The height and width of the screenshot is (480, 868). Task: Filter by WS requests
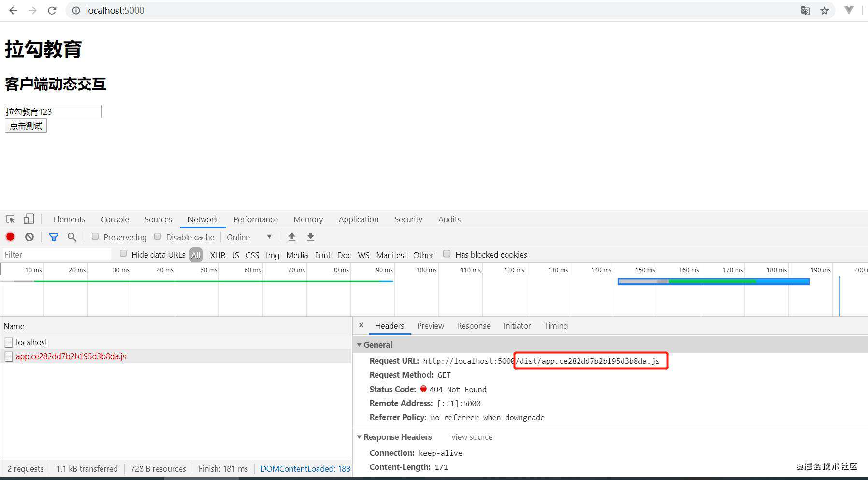point(363,255)
